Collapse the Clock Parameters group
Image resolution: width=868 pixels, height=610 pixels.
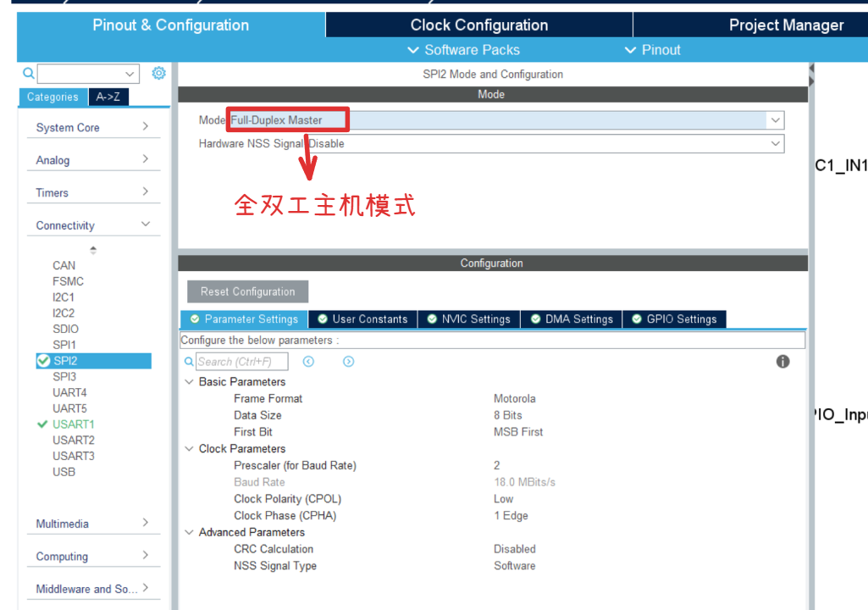pos(189,449)
